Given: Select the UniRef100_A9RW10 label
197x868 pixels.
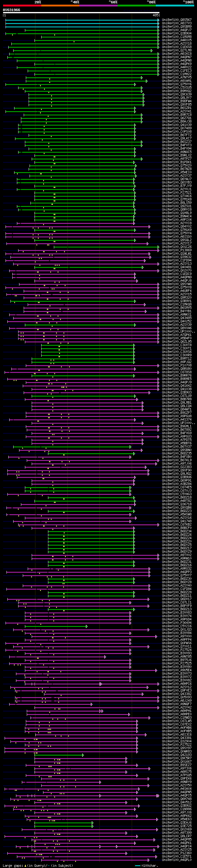Looking at the screenshot, I should point(177,559).
